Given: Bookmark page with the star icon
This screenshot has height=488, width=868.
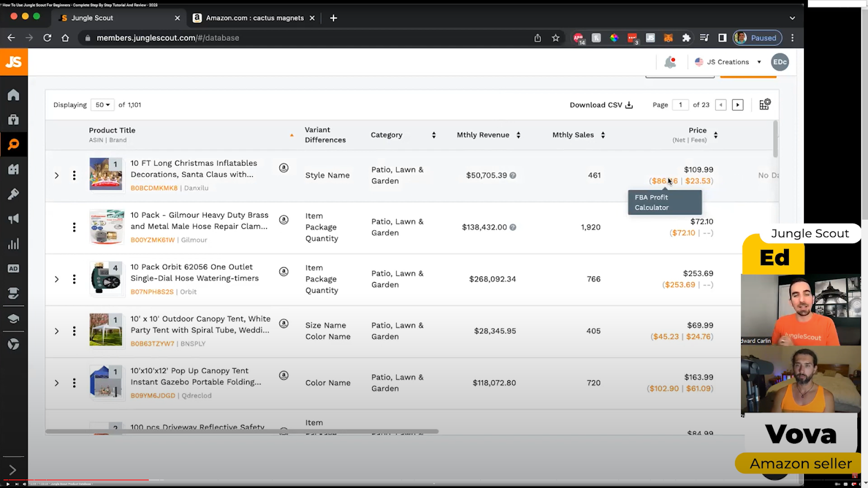Looking at the screenshot, I should tap(556, 38).
